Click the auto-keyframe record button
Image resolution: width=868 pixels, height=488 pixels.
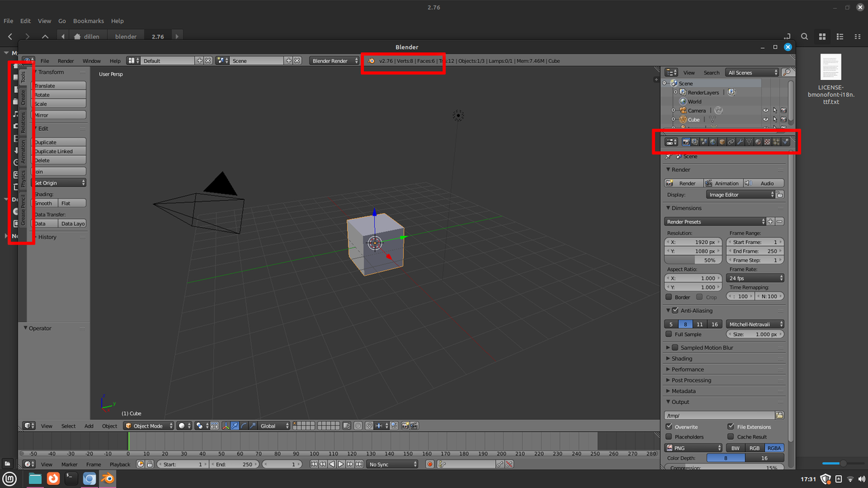click(x=430, y=464)
